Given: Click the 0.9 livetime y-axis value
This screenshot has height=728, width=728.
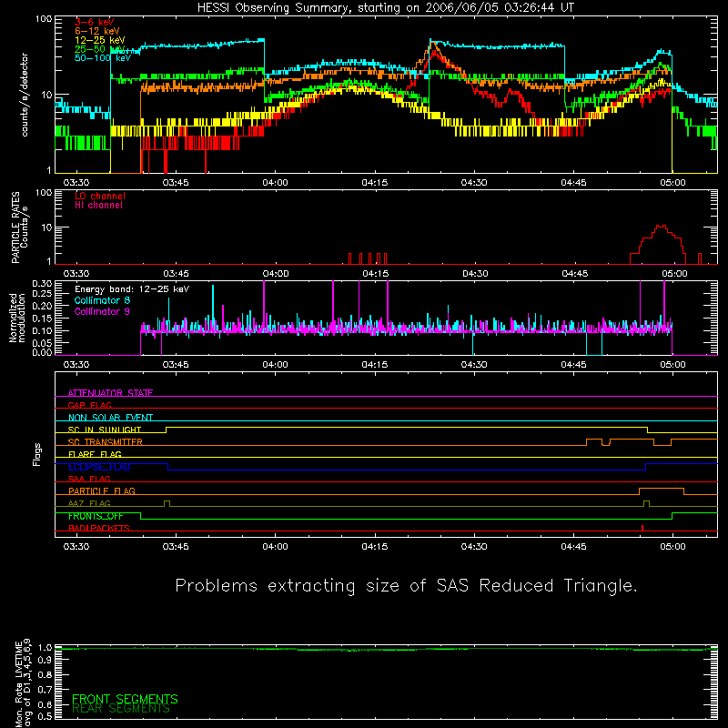Looking at the screenshot, I should [x=45, y=661].
